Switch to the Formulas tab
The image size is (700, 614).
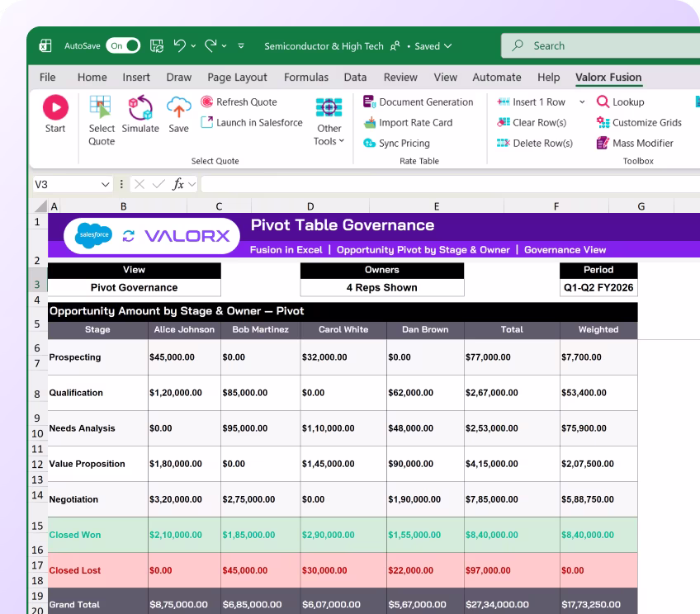(306, 78)
